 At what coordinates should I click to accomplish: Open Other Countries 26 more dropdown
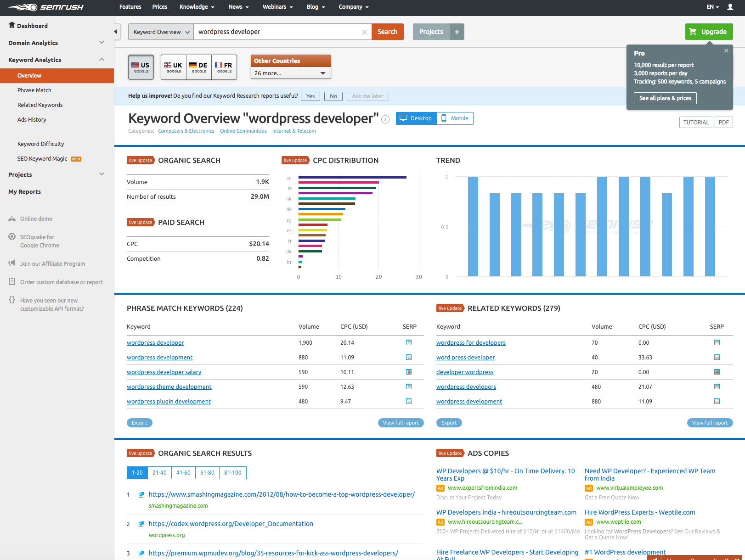[290, 73]
